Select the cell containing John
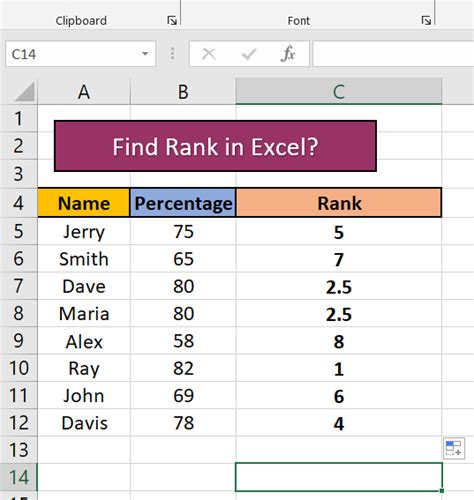Viewport: 474px width, 500px height. 84,395
